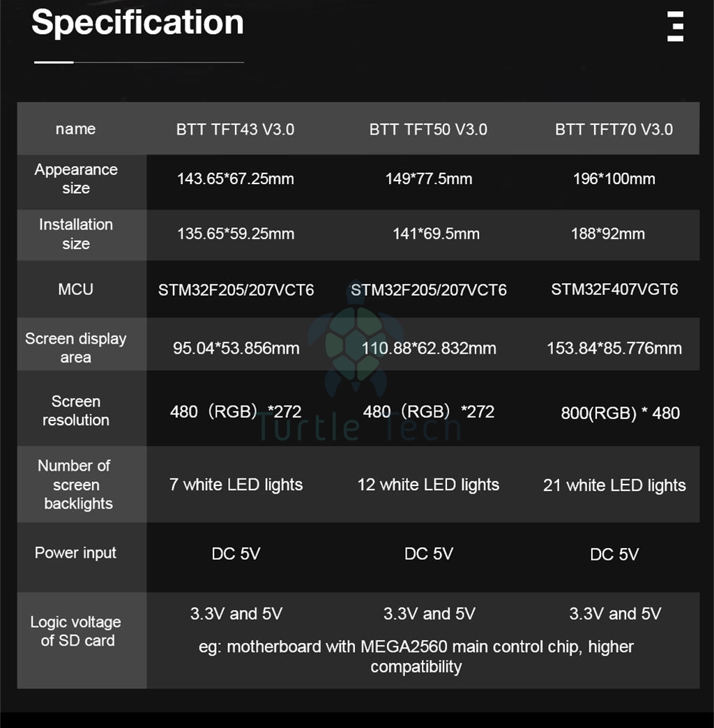Click the Appearance size row label
Screen dimensions: 714x728
coord(76,179)
